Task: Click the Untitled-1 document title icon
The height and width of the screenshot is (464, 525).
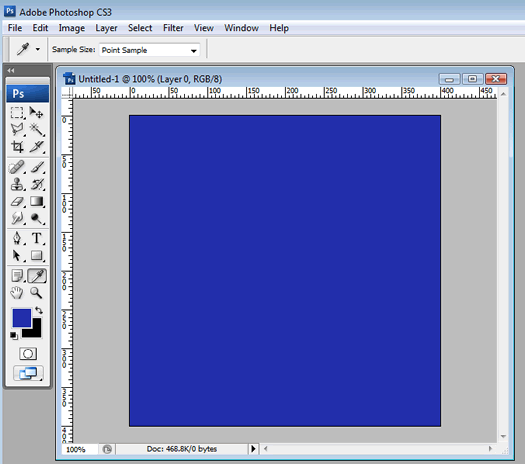Action: (x=69, y=78)
